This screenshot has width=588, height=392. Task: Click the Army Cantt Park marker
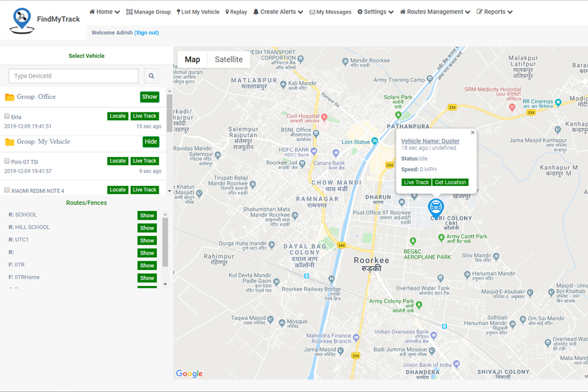coord(442,237)
